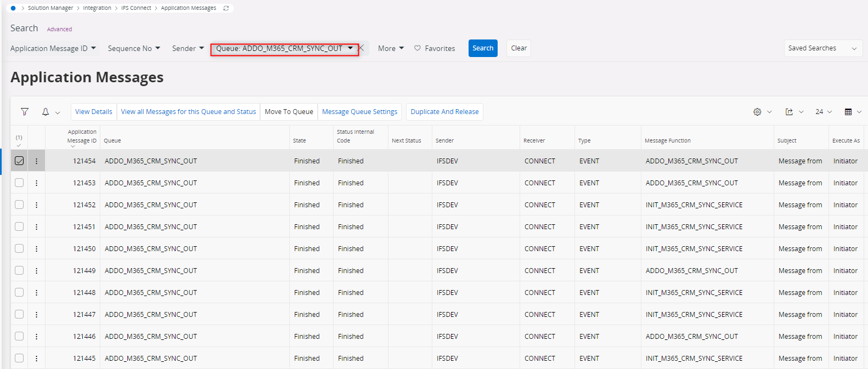The image size is (868, 369).
Task: Expand the Saved Searches dropdown
Action: [823, 48]
